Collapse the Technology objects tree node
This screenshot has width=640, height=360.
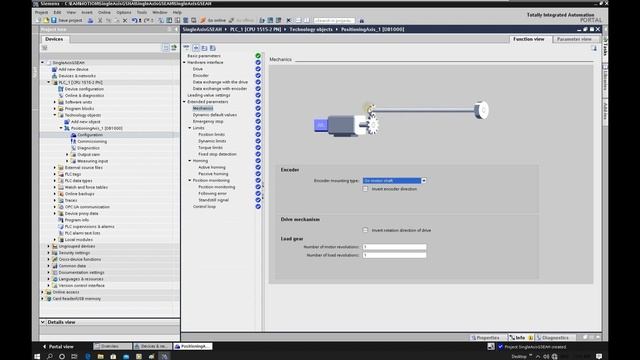pyautogui.click(x=55, y=115)
